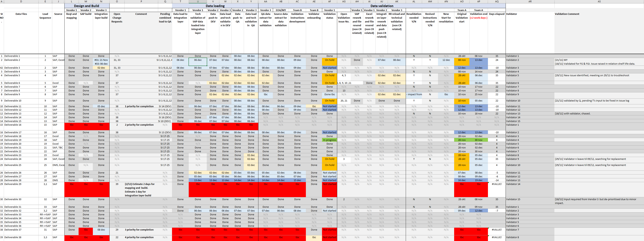Screen dimensions: 644x241
Task: Click the "#31: 21 Nov" cell for Deliverable 2
Action: point(101,60)
